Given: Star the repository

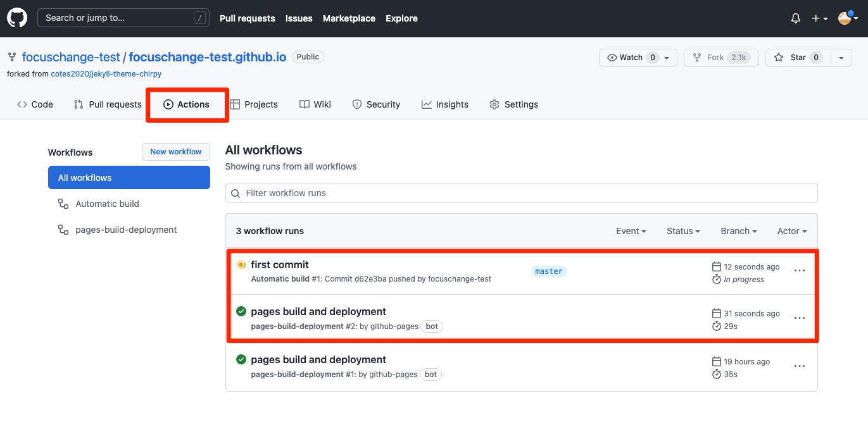Looking at the screenshot, I should [x=798, y=58].
